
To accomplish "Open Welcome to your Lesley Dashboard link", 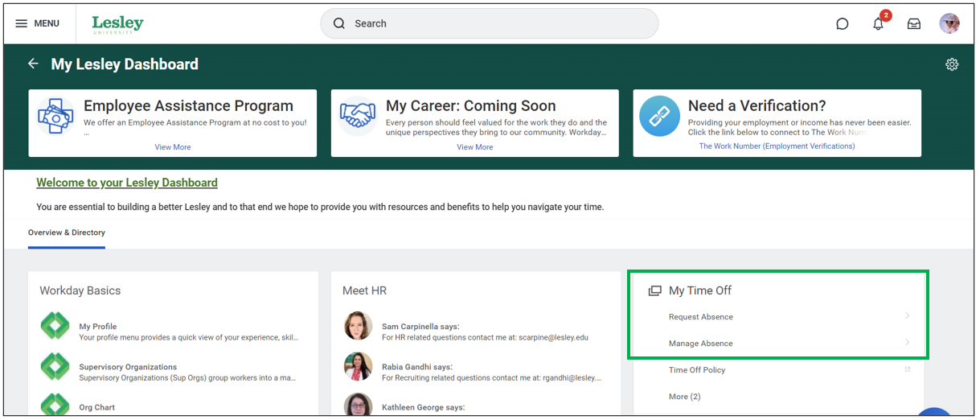I will (x=127, y=183).
